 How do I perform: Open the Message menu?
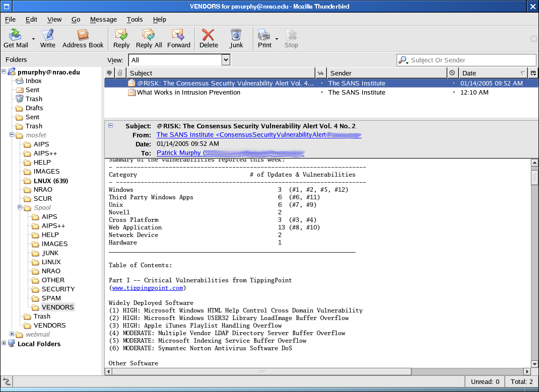[x=103, y=19]
